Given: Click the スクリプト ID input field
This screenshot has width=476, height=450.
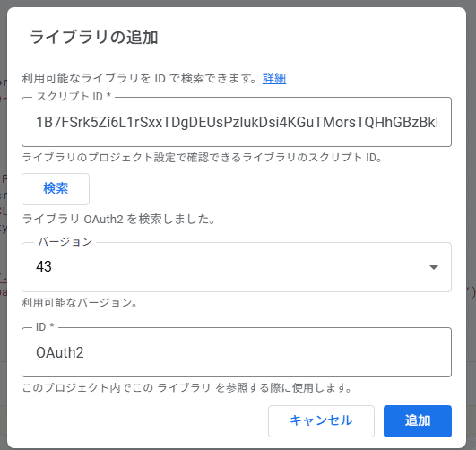Looking at the screenshot, I should 237,122.
